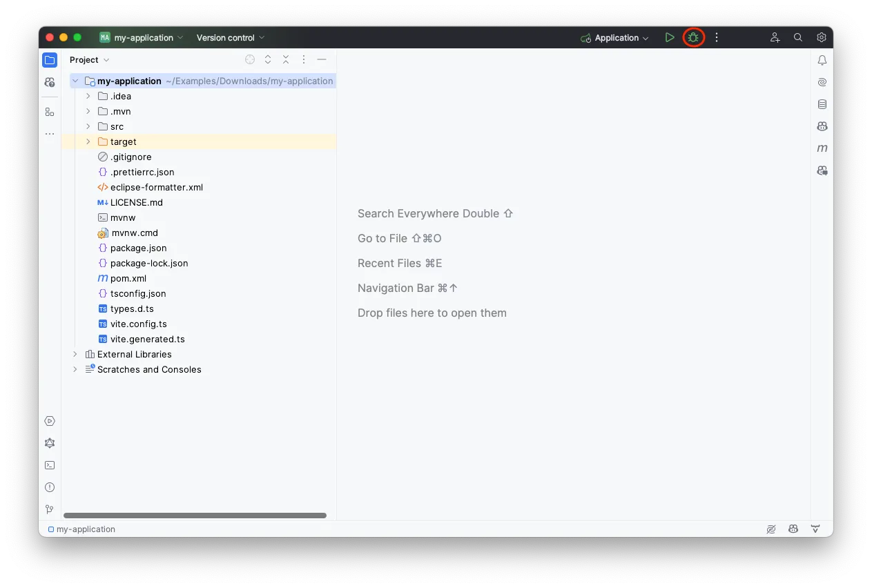Open the Application run configuration dropdown
The image size is (872, 588).
click(x=614, y=37)
